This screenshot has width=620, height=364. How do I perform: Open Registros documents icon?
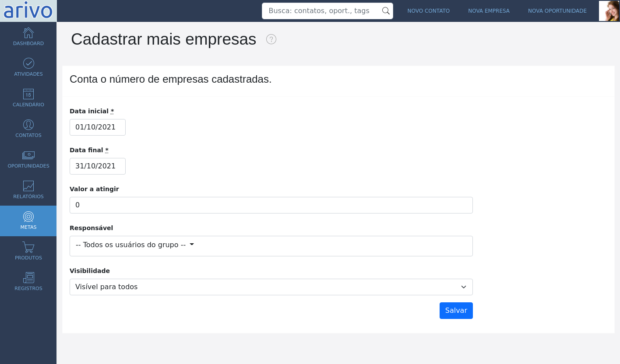[28, 278]
